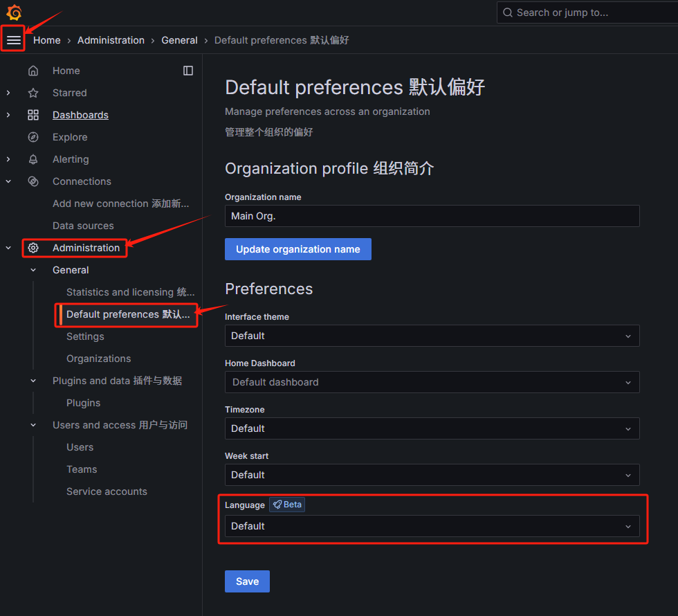
Task: Collapse Users and access subsection
Action: point(33,425)
